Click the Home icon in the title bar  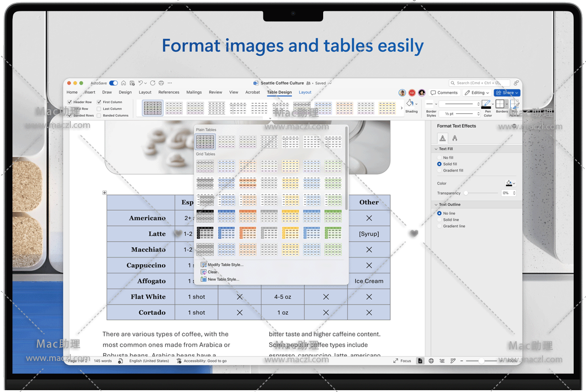tap(123, 83)
